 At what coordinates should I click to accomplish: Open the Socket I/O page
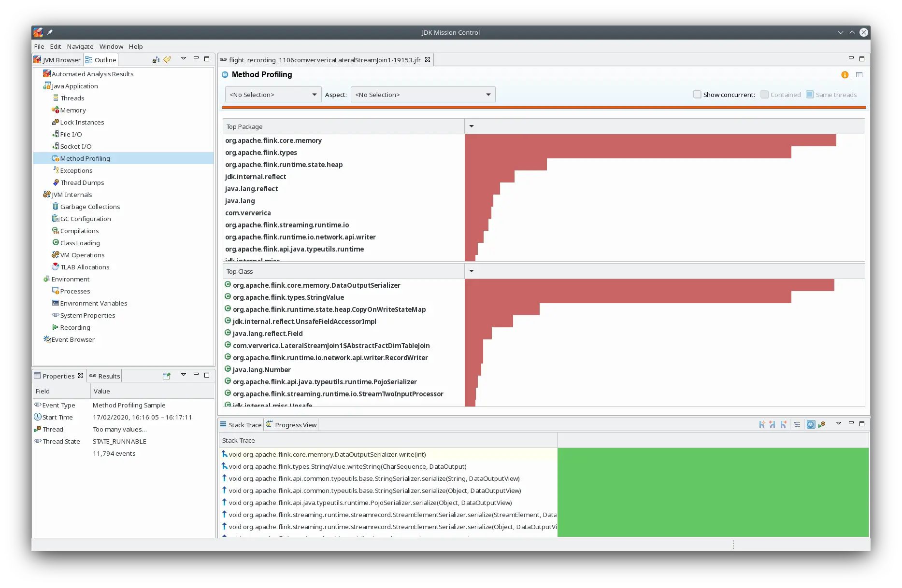(x=76, y=146)
